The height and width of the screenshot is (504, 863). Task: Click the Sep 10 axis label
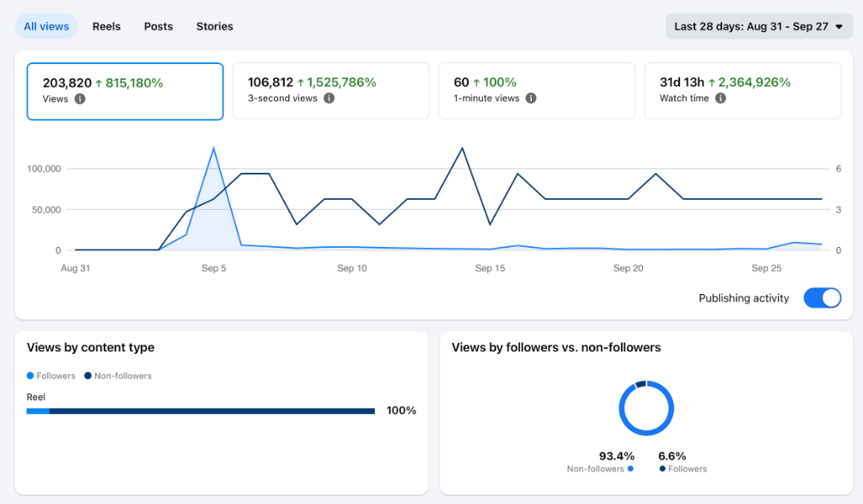coord(351,268)
